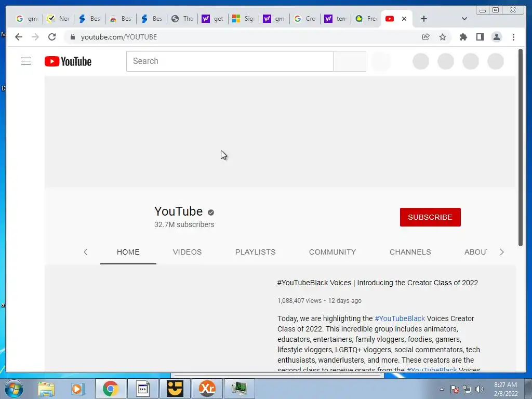Click '1,088,407 views • 12 days ago' text
Image resolution: width=532 pixels, height=399 pixels.
pos(320,301)
